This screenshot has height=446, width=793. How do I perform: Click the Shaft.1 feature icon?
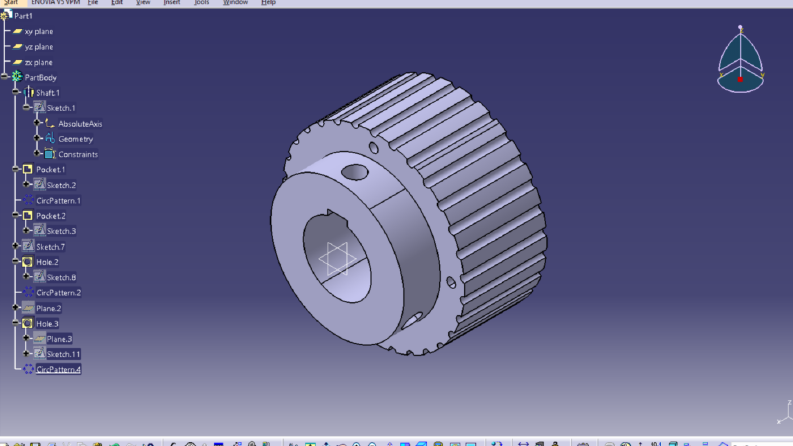[x=29, y=93]
